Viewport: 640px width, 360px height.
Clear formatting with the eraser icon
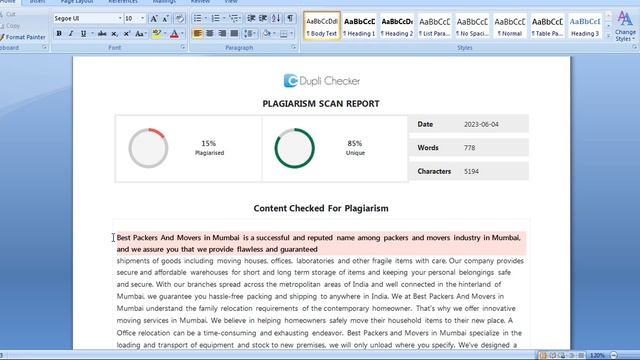[x=179, y=18]
